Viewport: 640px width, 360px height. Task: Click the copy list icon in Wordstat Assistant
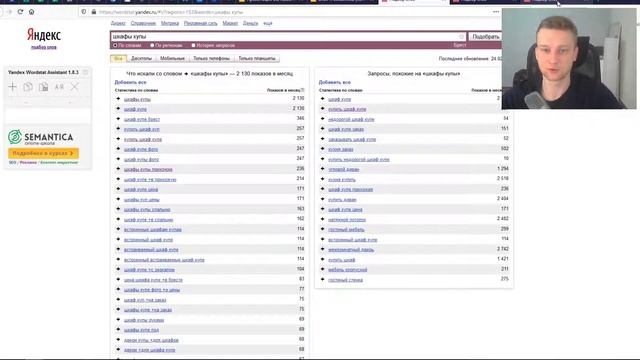[x=28, y=87]
